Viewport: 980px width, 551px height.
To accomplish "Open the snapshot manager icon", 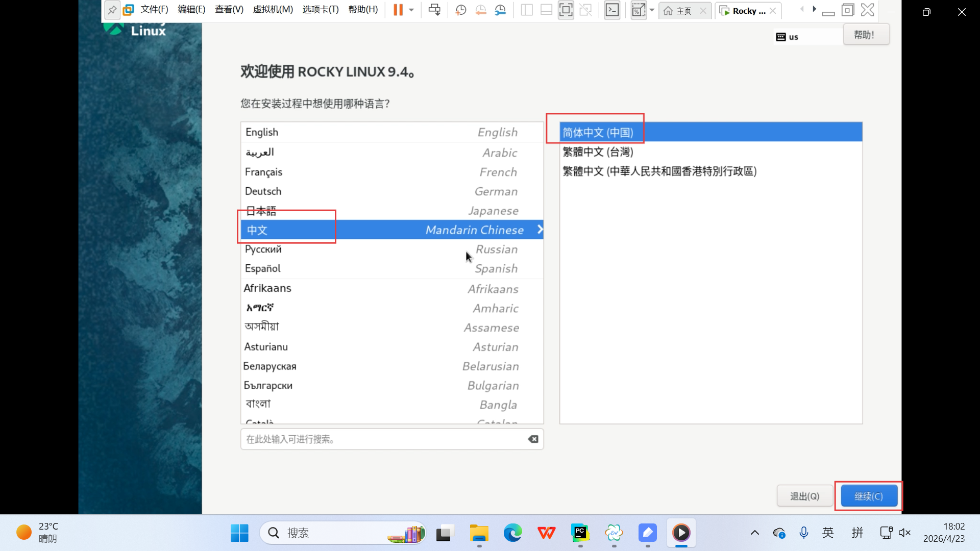I will coord(500,10).
